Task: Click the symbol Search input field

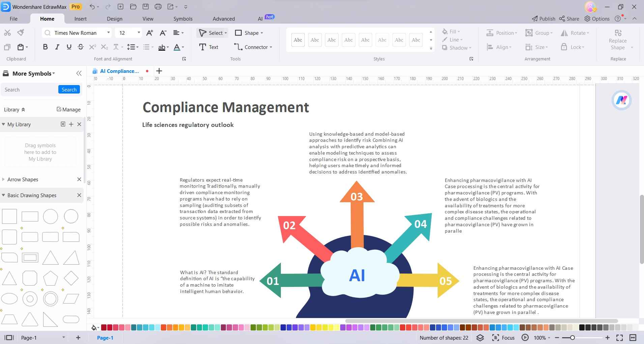Action: point(30,89)
